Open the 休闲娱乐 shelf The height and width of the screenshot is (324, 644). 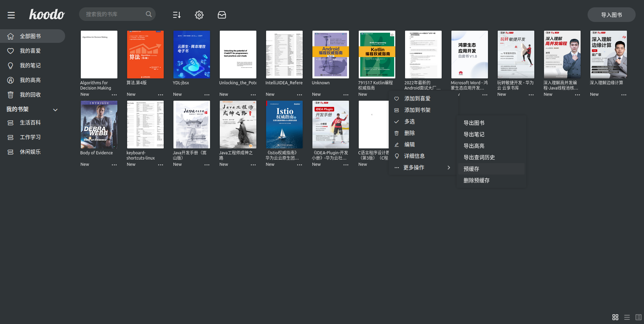click(x=32, y=152)
